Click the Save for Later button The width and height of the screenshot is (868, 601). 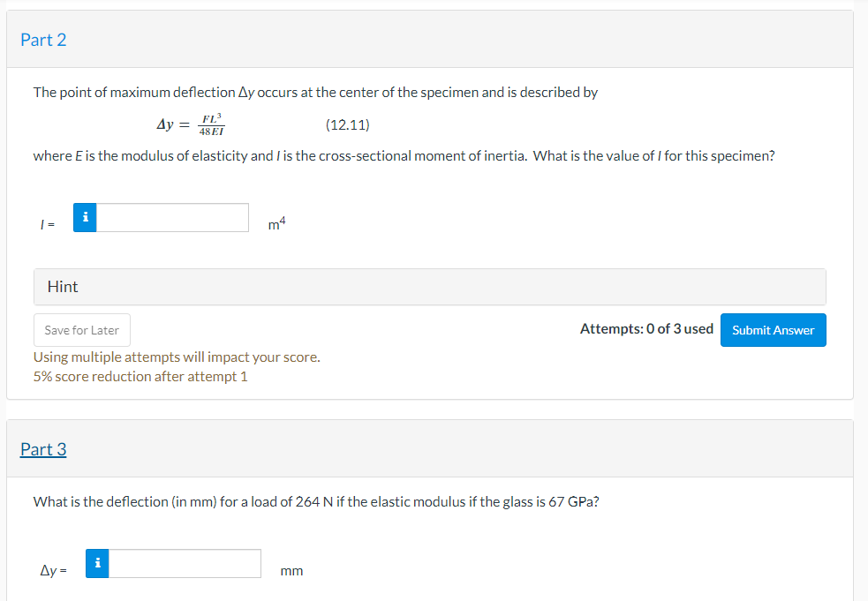pyautogui.click(x=82, y=330)
